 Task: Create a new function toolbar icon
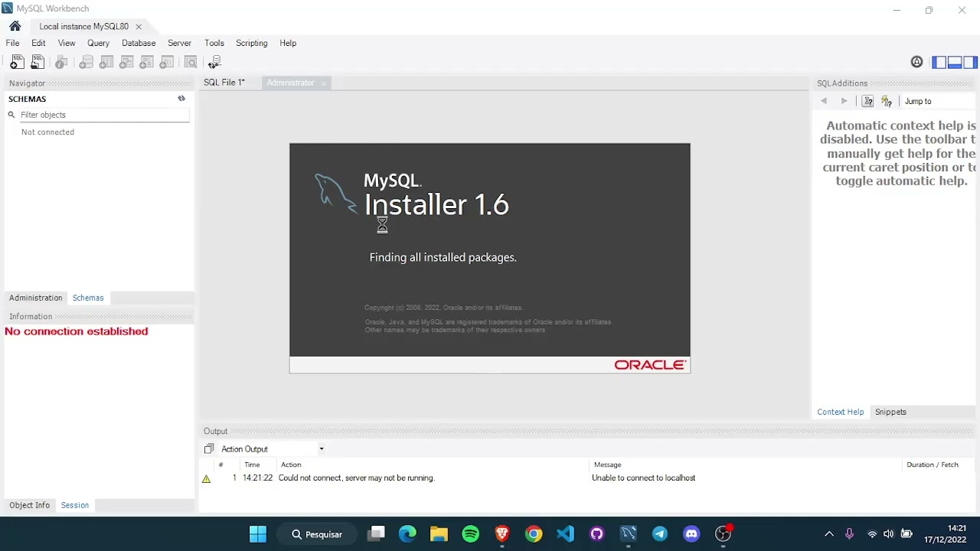tap(166, 62)
